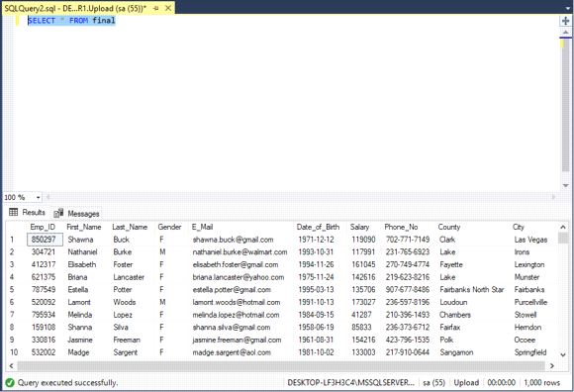The width and height of the screenshot is (574, 392).
Task: Select row header number 1
Action: pos(12,240)
